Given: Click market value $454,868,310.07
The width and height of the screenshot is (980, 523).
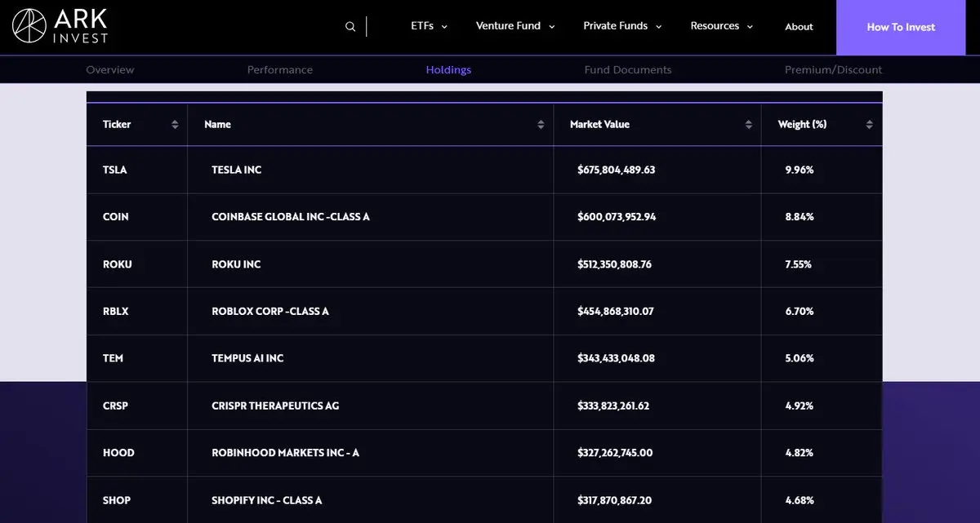Looking at the screenshot, I should [x=616, y=312].
